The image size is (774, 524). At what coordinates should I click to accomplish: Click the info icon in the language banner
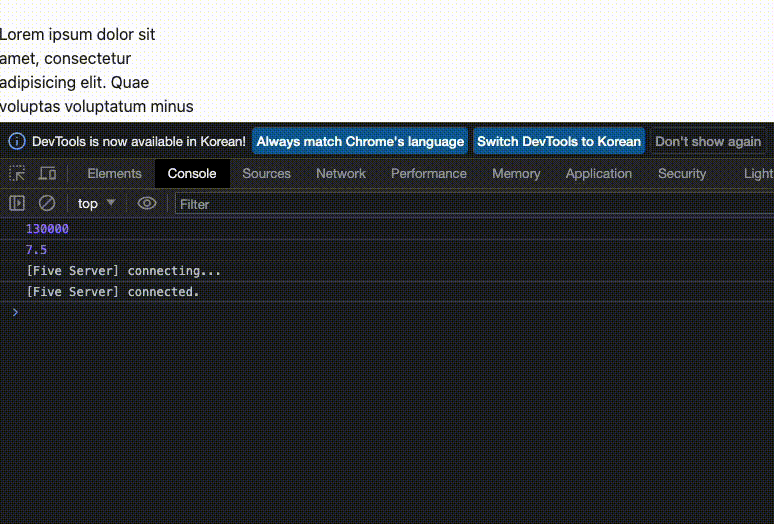tap(17, 142)
